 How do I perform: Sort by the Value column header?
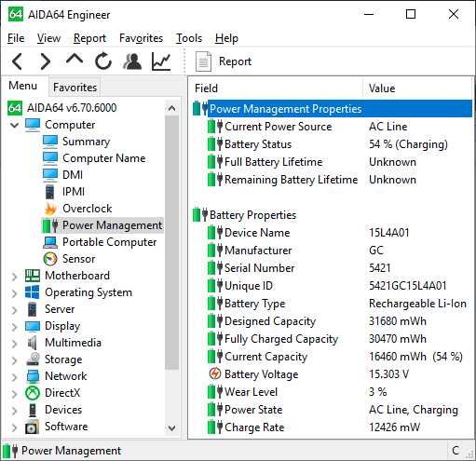[x=418, y=88]
